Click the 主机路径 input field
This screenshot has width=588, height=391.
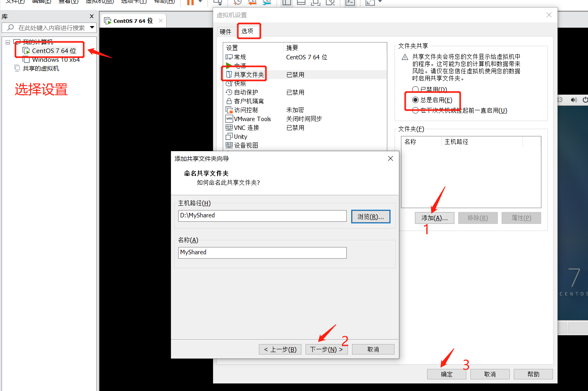[x=262, y=216]
